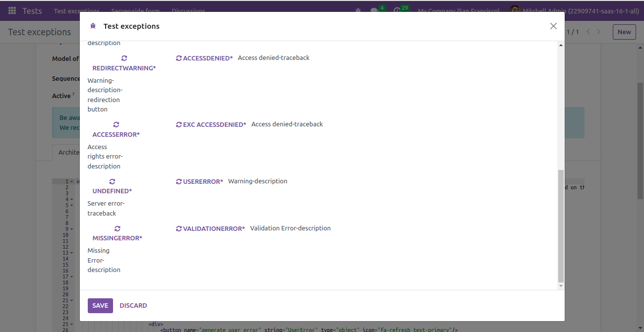
Task: Click the ACCESSDENIED* refresh button
Action: [204, 58]
